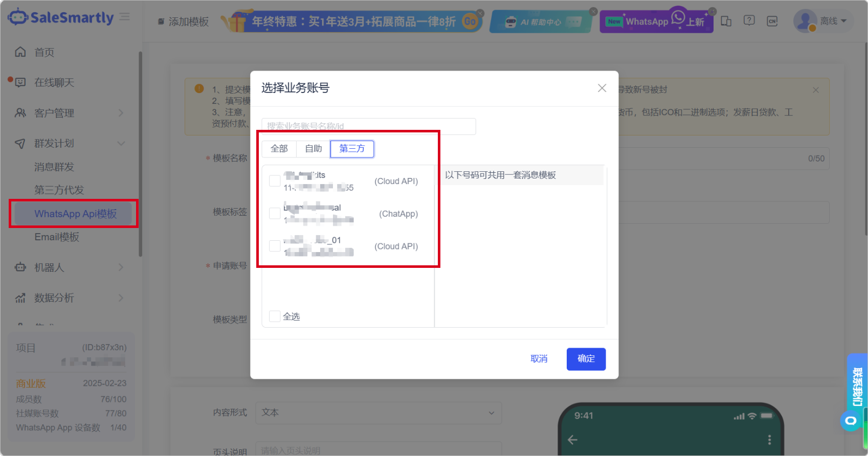Select the 第三方 tab in dialog
The height and width of the screenshot is (456, 868).
tap(352, 149)
